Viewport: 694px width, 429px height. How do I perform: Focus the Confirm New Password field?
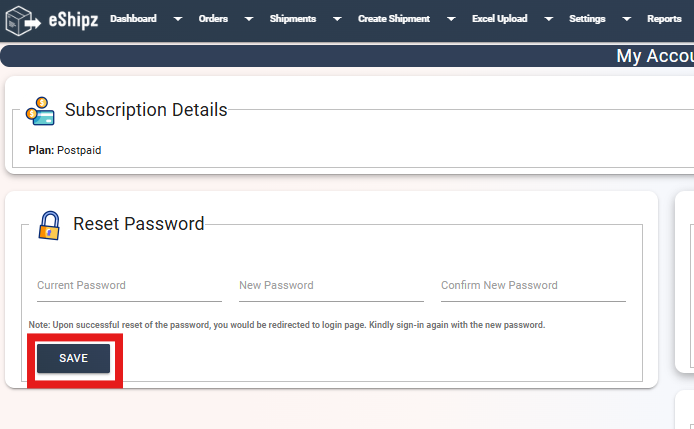[533, 288]
